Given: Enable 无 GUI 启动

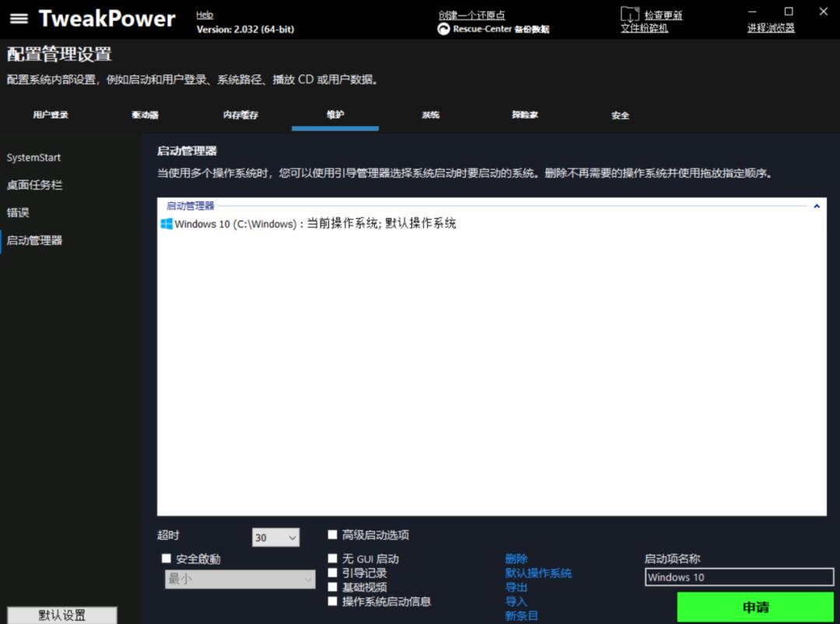Looking at the screenshot, I should point(332,558).
